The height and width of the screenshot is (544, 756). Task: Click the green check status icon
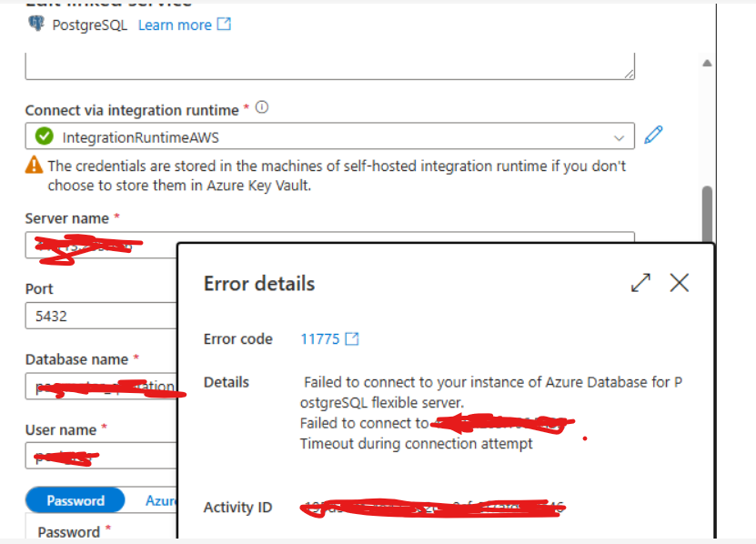pos(45,136)
